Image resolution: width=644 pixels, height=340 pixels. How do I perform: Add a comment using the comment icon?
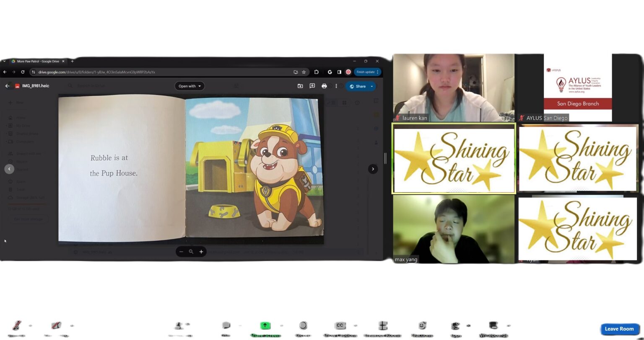tap(312, 86)
